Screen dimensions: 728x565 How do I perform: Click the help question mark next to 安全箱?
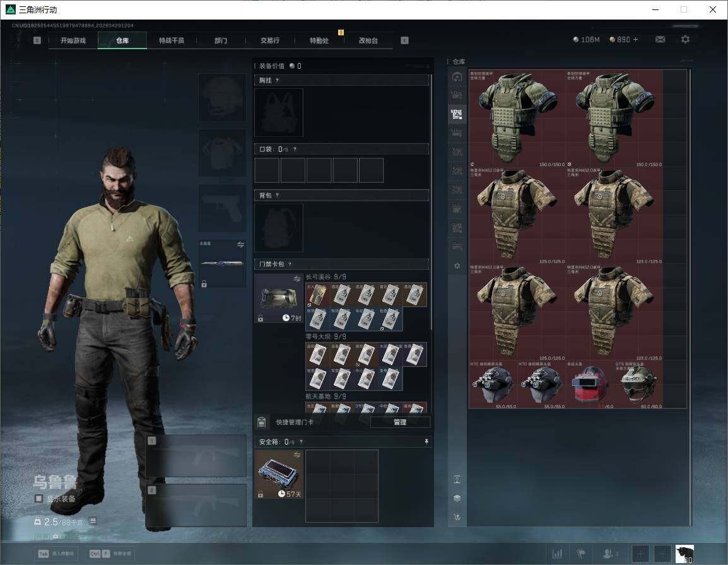301,441
